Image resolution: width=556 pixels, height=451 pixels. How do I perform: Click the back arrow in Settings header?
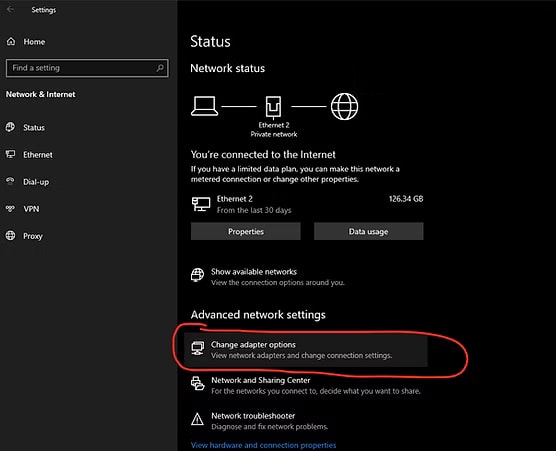click(10, 9)
